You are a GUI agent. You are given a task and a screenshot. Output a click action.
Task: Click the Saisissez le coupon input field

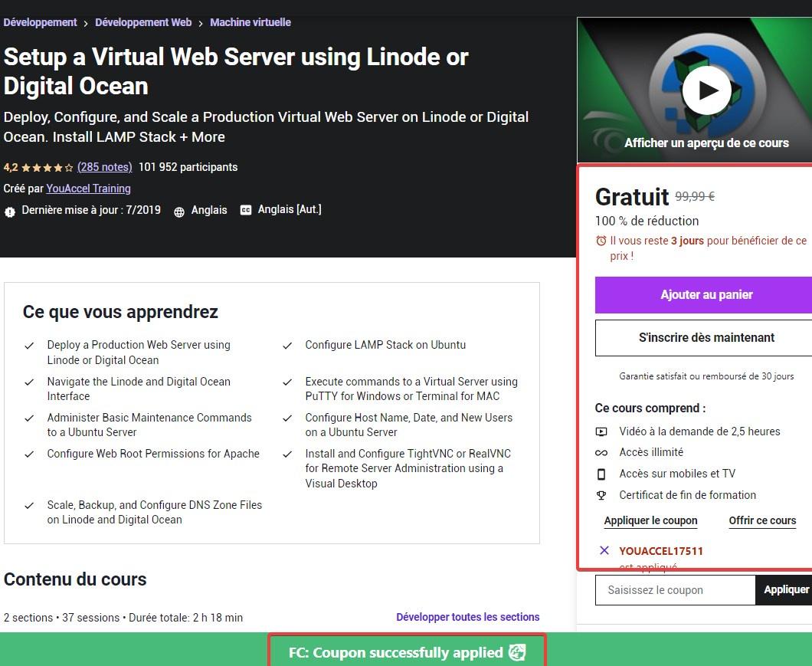676,590
